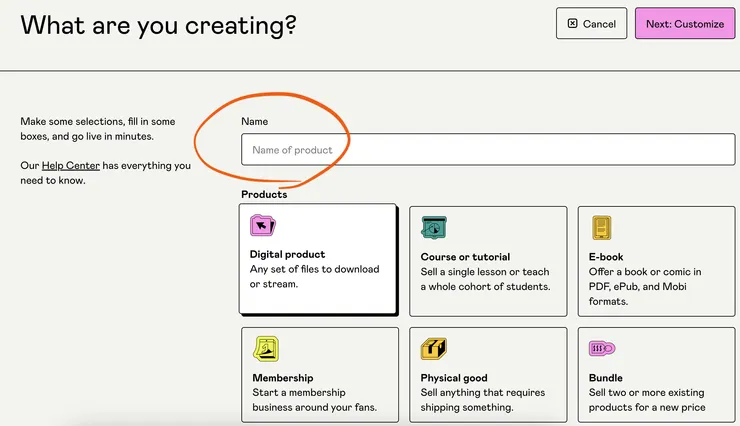
Task: Select the Digital product card
Action: [x=318, y=259]
